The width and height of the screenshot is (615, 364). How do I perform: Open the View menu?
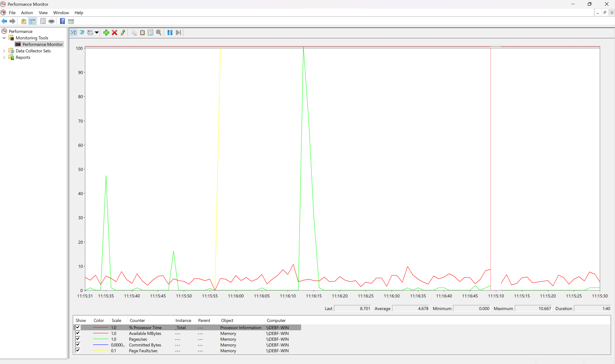coord(43,13)
